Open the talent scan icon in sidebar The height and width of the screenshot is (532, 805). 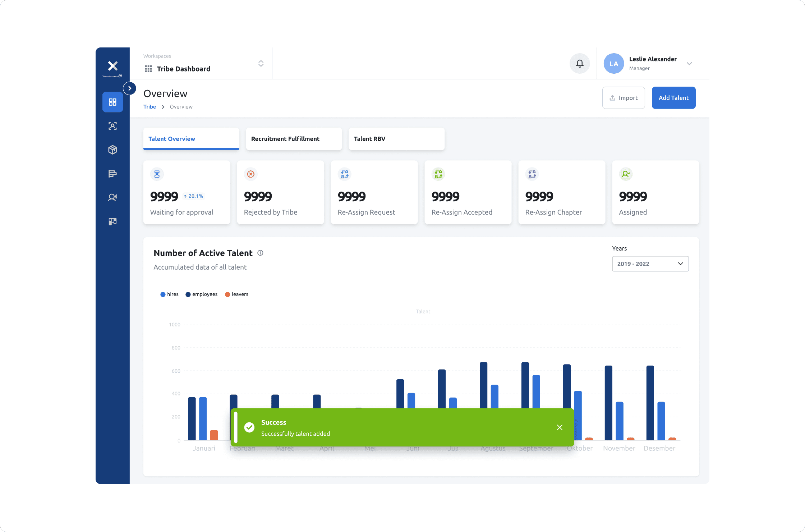(112, 126)
